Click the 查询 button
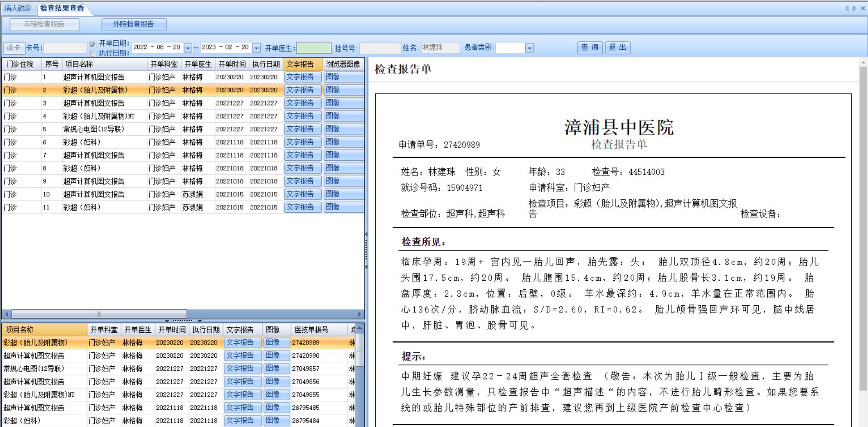 tap(590, 48)
